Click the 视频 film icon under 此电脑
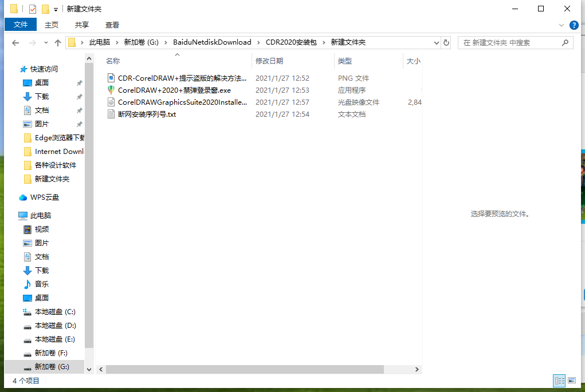The width and height of the screenshot is (585, 392). coord(28,229)
